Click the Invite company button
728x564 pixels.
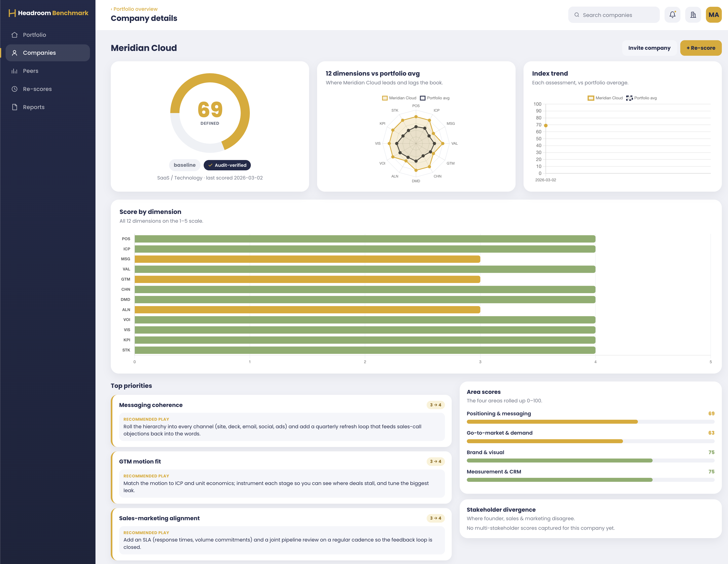click(649, 48)
